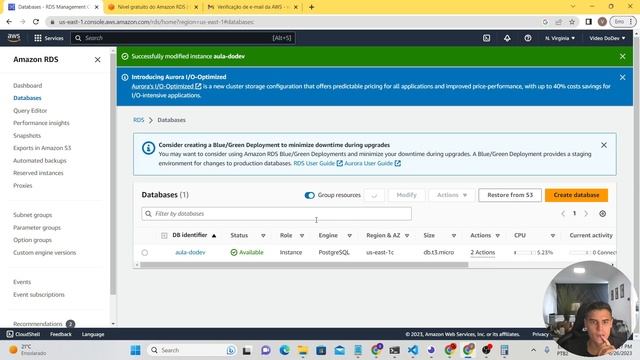Open the aula-dodev database link
The height and width of the screenshot is (360, 640).
[x=190, y=253]
